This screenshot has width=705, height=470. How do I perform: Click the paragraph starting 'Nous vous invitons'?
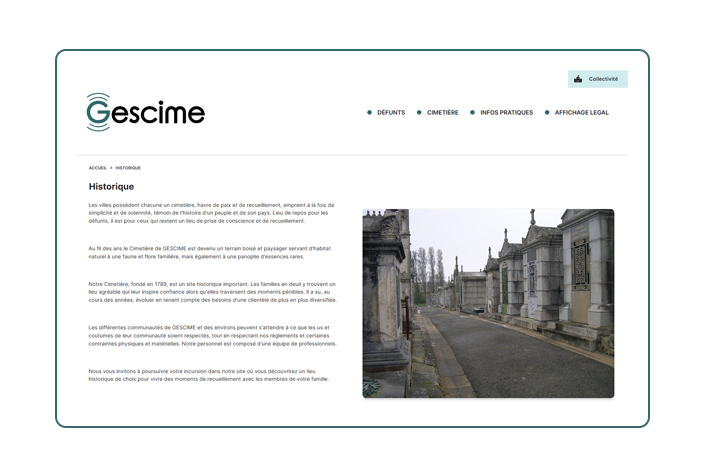pyautogui.click(x=209, y=375)
